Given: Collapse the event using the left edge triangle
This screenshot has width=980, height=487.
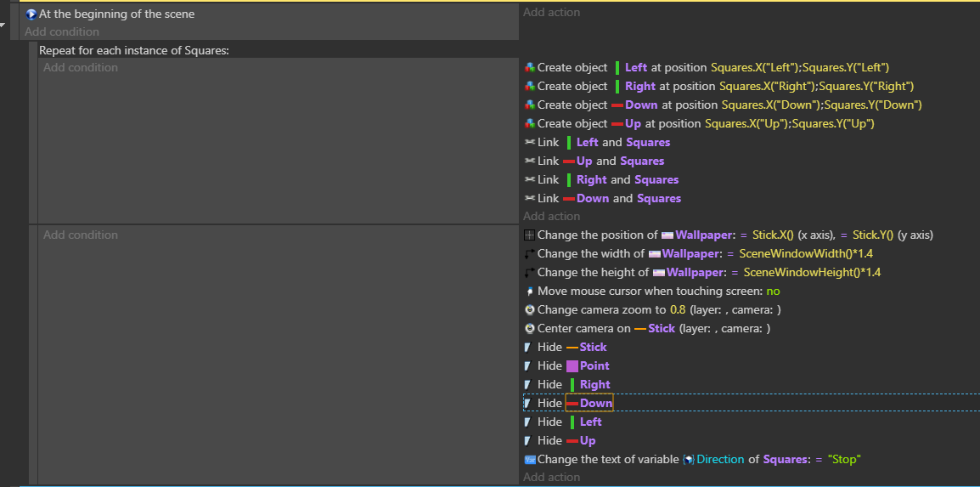Looking at the screenshot, I should 3,25.
